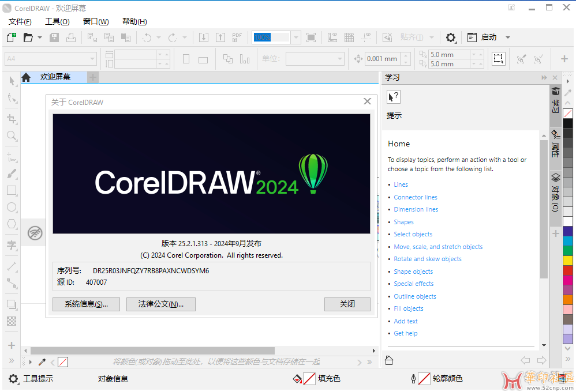576x392 pixels.
Task: Open the 窗口(W) menu
Action: click(96, 22)
